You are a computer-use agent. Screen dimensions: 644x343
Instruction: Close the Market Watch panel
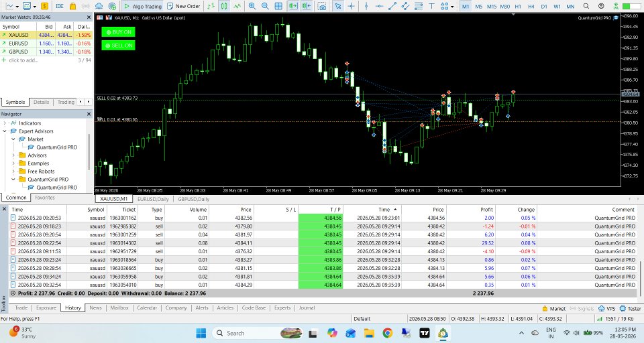point(89,17)
